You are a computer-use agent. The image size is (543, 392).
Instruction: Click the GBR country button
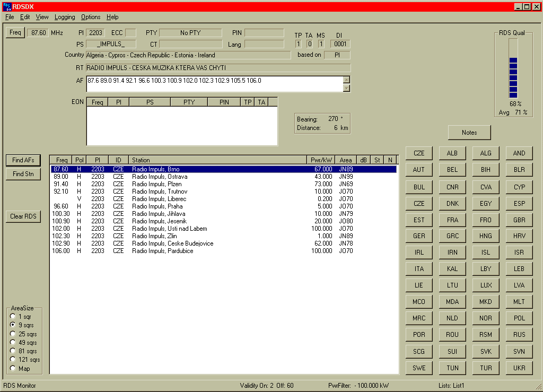[x=519, y=220]
